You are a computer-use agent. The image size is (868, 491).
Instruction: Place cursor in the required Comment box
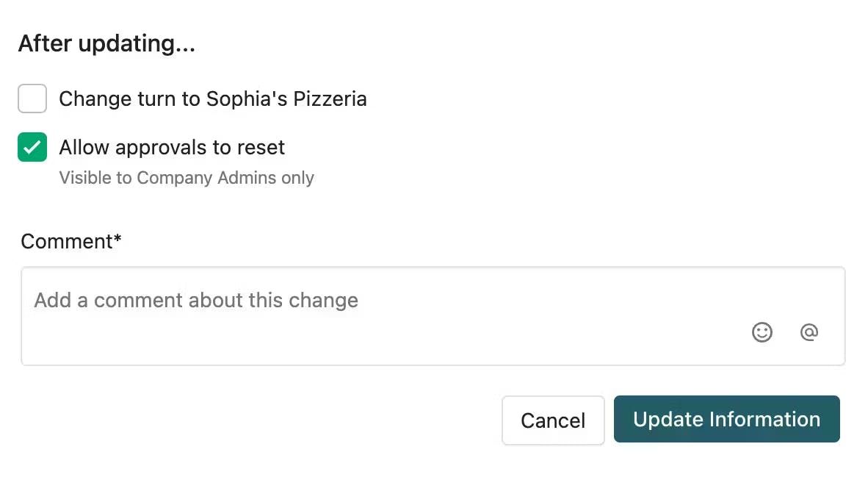433,316
